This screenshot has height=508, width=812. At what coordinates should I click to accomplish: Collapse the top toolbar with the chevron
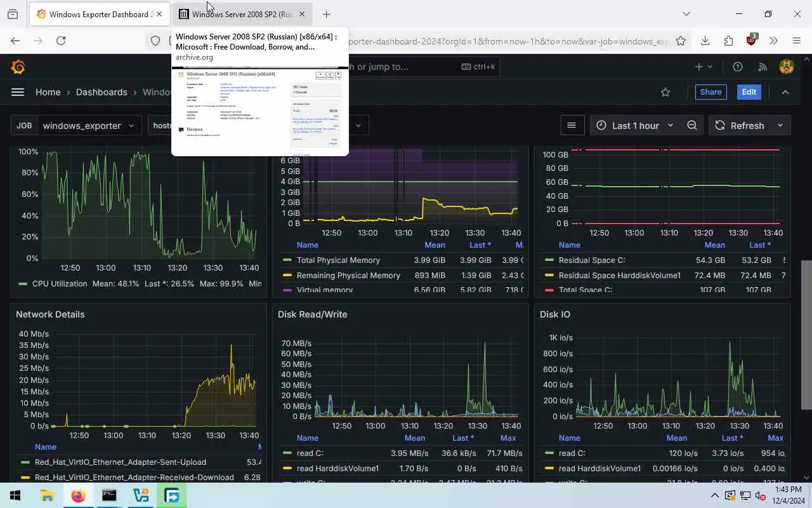coord(785,92)
